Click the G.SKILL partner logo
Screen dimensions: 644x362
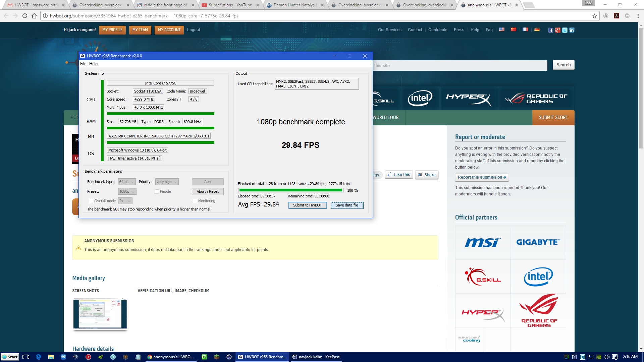coord(483,277)
